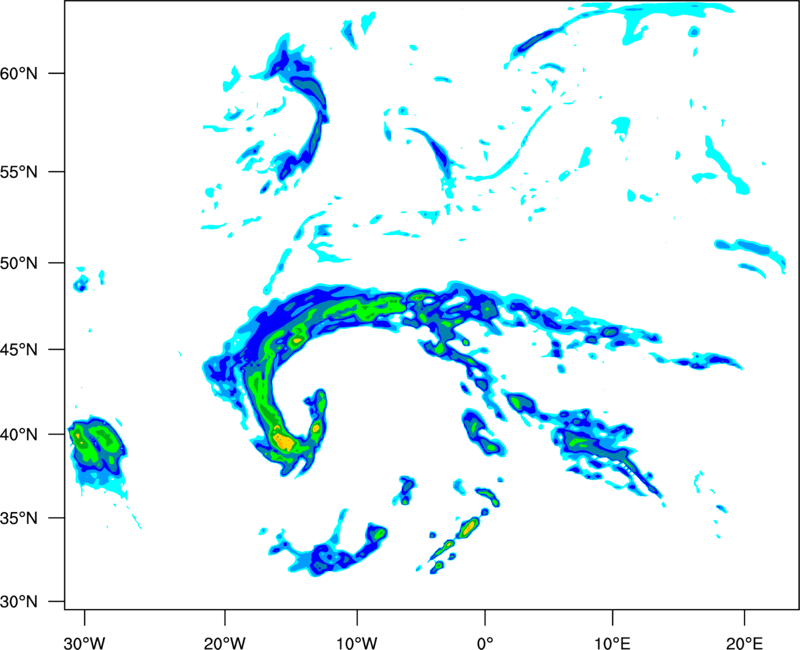This screenshot has height=650, width=800.
Task: Click the 40°N latitude label
Action: (x=19, y=435)
